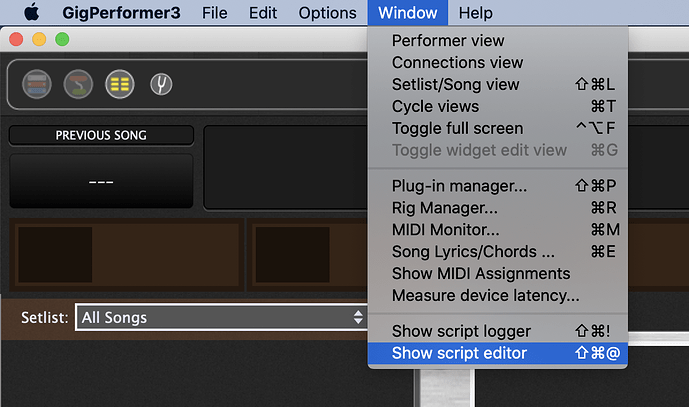Close the open Window menu
Image resolution: width=689 pixels, height=407 pixels.
[x=407, y=12]
